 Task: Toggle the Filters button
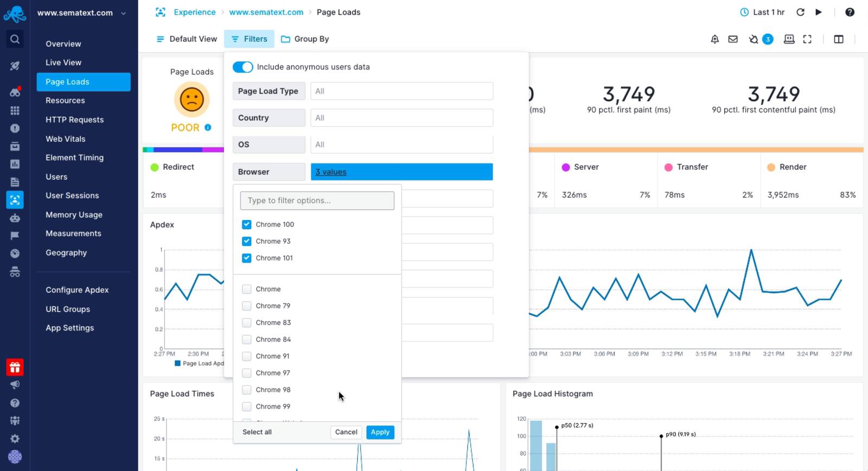(x=249, y=39)
